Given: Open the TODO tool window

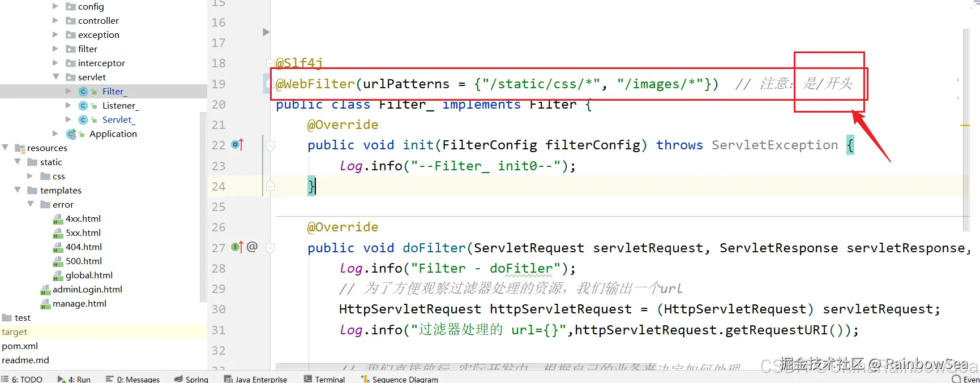Looking at the screenshot, I should click(x=22, y=379).
